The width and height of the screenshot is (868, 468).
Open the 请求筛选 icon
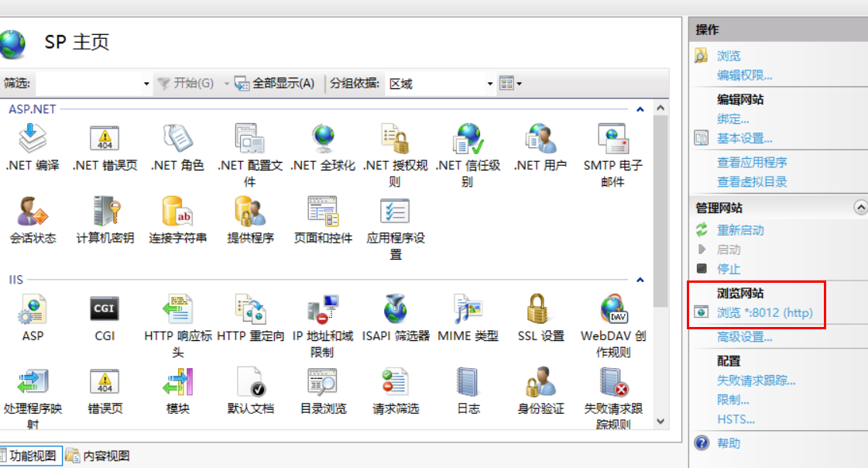click(x=395, y=382)
